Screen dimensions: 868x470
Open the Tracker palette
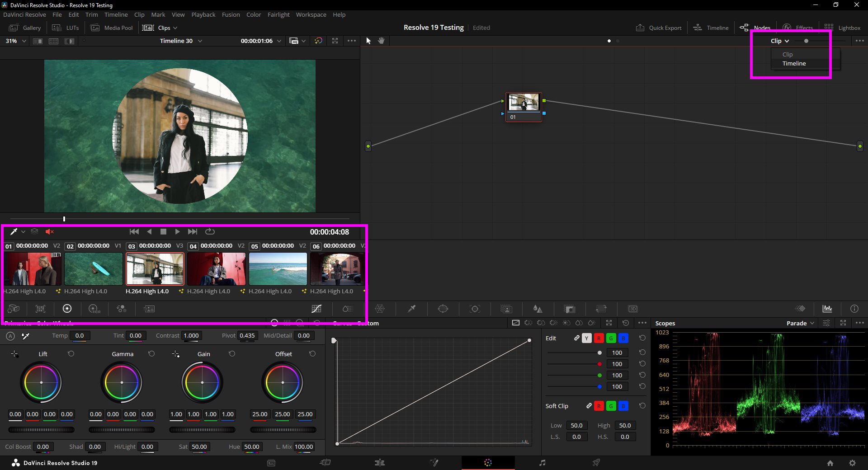pos(475,309)
